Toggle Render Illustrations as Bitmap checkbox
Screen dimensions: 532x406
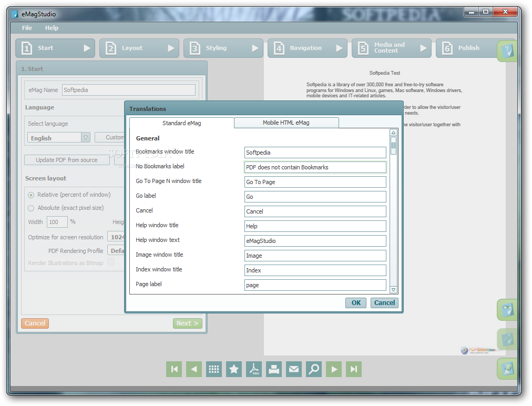(111, 262)
